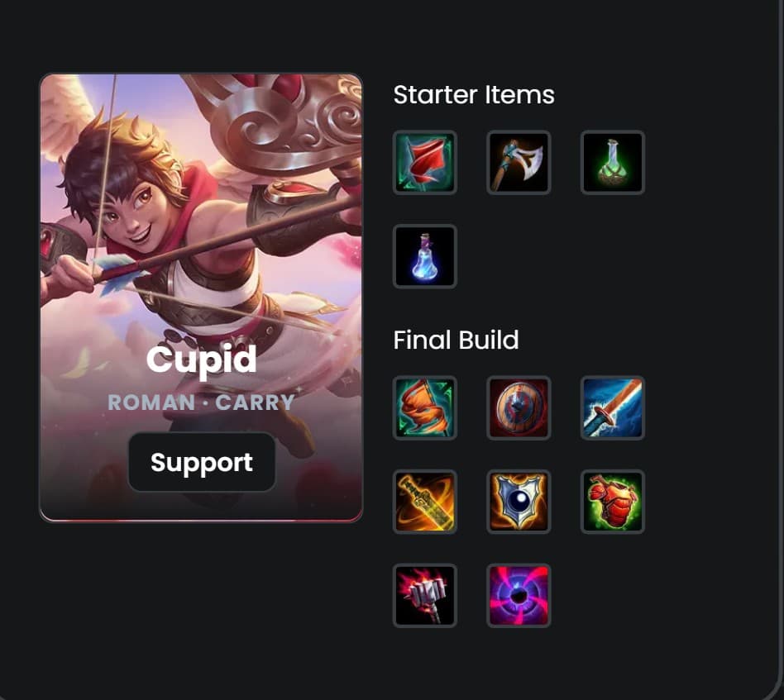Select the blue potion starter item
Screen dimensions: 784x700
pyautogui.click(x=424, y=256)
